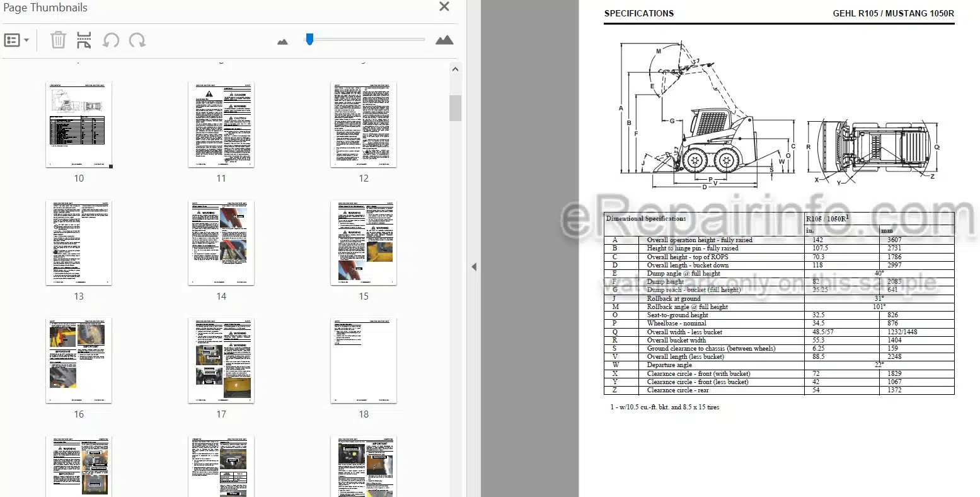Viewport: 980px width, 497px height.
Task: Select page 10 thumbnail
Action: click(79, 124)
